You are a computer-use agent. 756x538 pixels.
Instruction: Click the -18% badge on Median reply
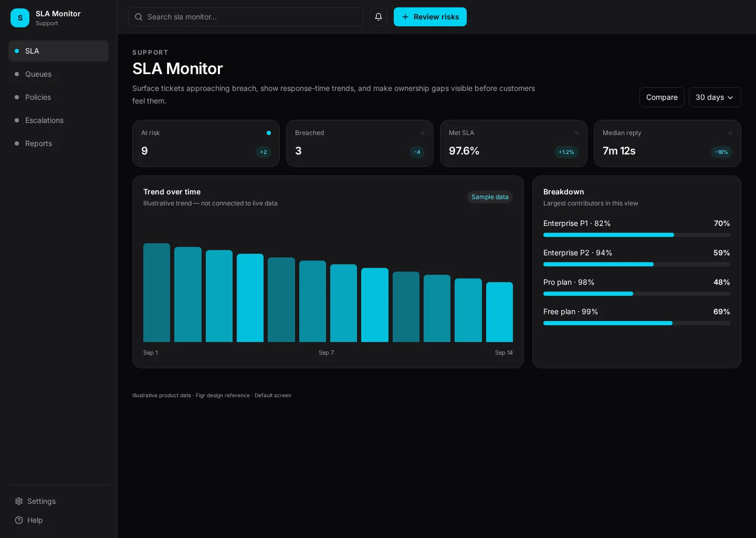coord(721,152)
